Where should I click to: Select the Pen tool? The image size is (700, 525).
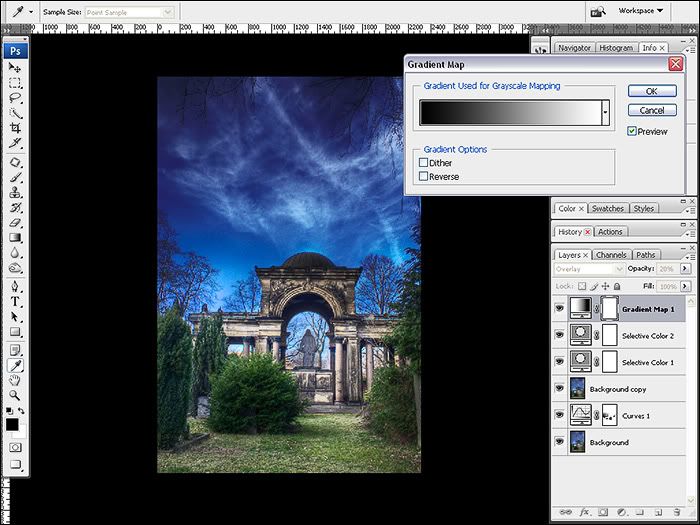point(15,286)
